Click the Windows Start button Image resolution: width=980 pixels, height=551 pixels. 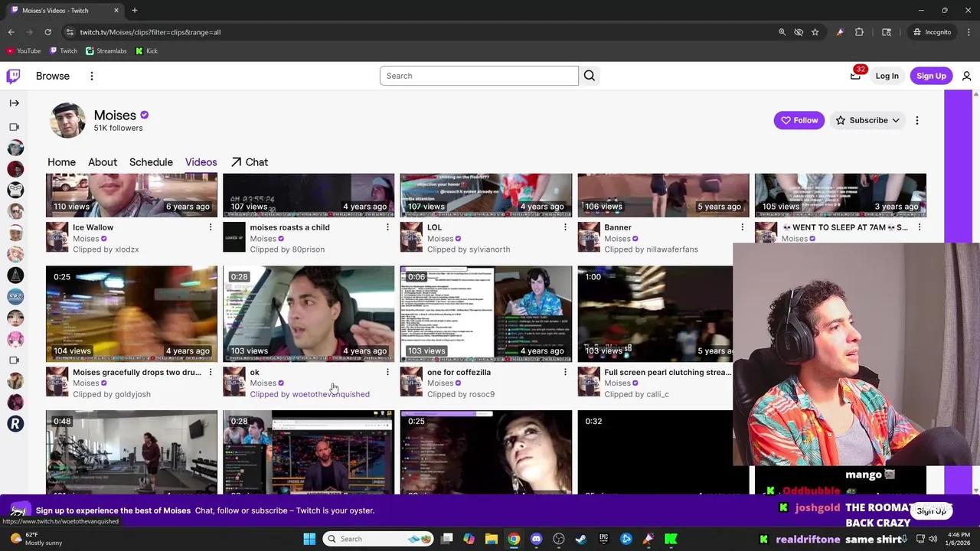click(x=309, y=539)
